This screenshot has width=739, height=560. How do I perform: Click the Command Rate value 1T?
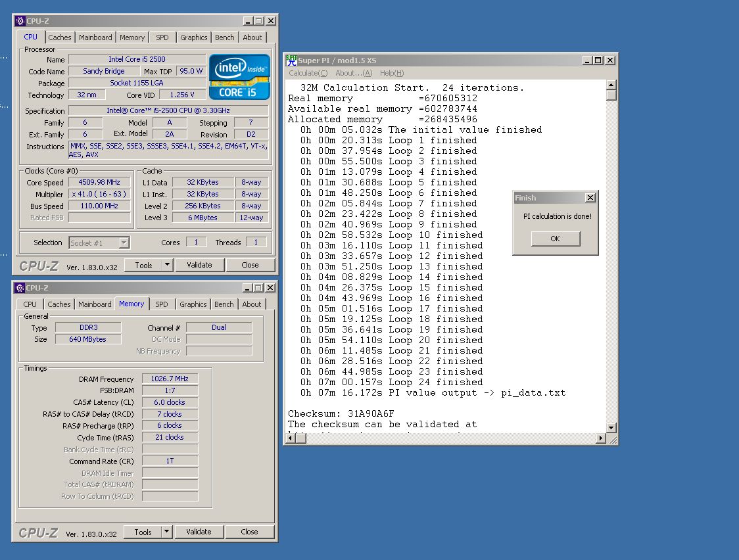tap(170, 461)
